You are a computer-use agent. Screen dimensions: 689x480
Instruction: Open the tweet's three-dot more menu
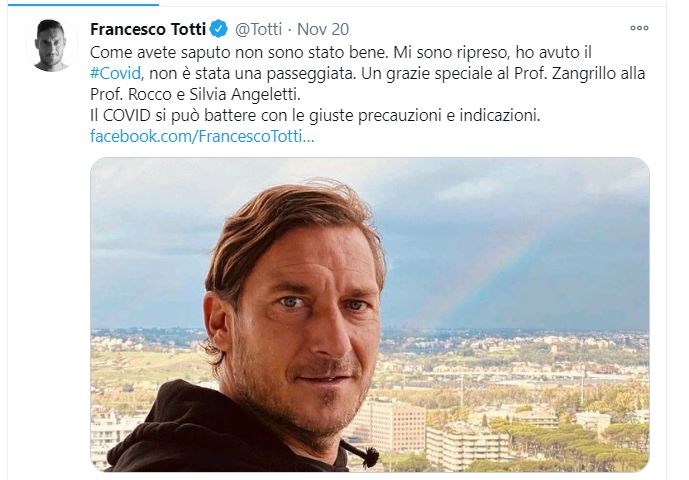pyautogui.click(x=639, y=28)
